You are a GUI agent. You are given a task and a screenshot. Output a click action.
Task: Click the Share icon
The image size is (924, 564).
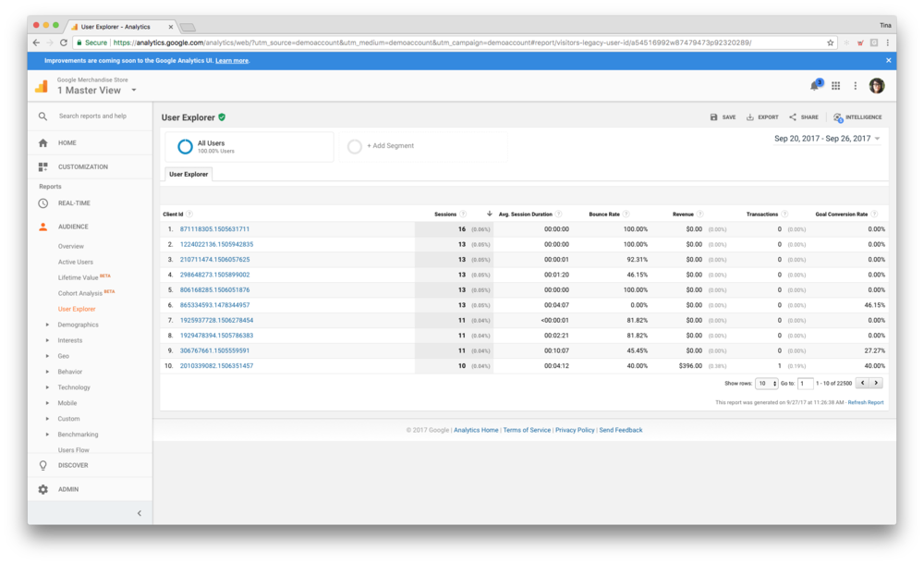click(x=793, y=117)
